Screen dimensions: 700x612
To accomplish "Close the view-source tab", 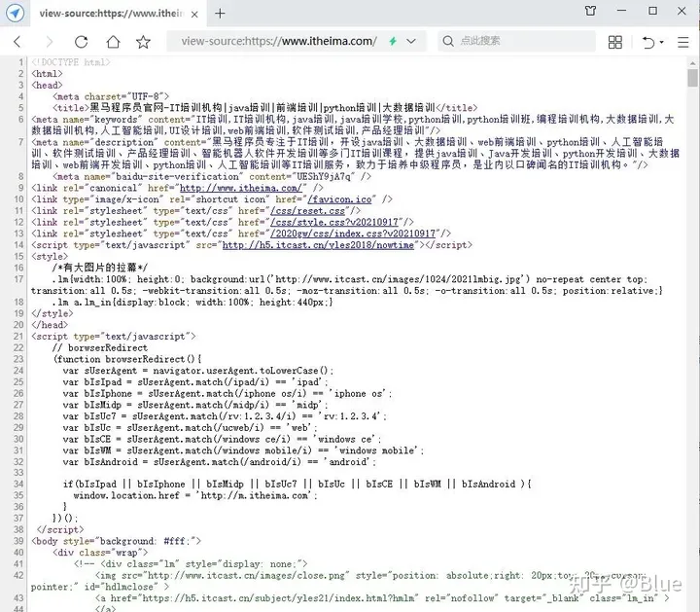I will tap(194, 13).
